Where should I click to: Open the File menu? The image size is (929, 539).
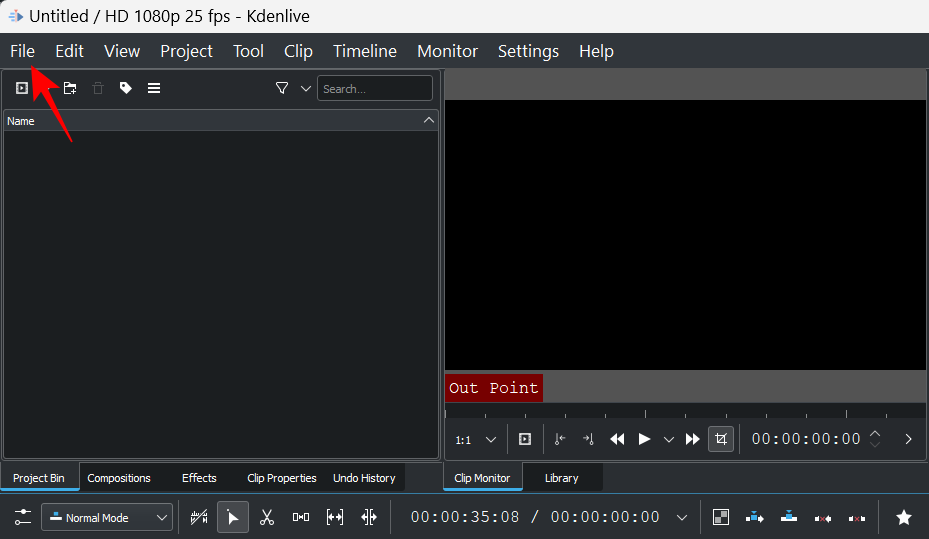[x=22, y=51]
